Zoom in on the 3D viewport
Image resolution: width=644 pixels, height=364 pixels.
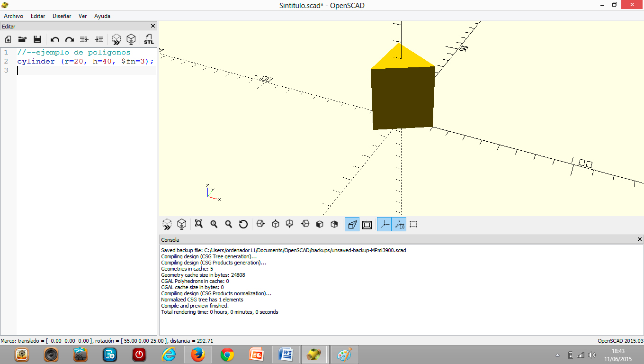point(214,224)
